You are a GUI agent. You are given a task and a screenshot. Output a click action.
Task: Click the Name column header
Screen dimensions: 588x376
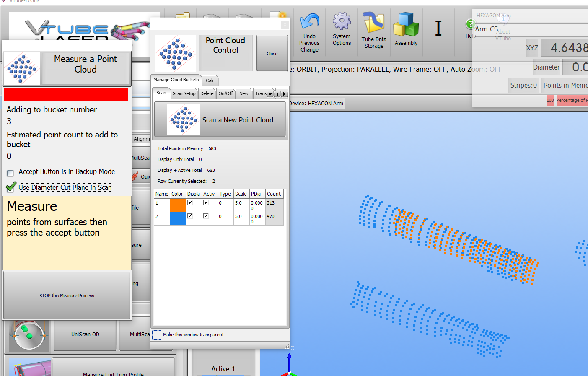pos(162,194)
